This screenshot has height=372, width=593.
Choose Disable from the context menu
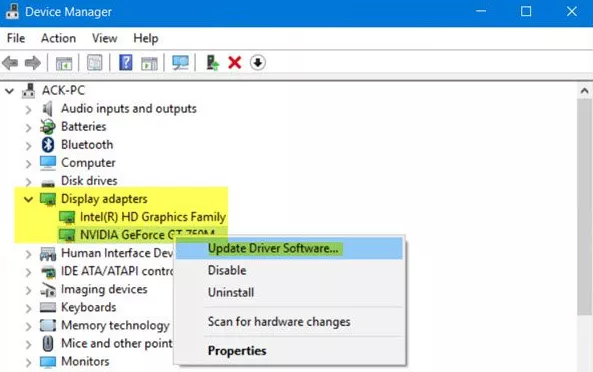pyautogui.click(x=289, y=270)
